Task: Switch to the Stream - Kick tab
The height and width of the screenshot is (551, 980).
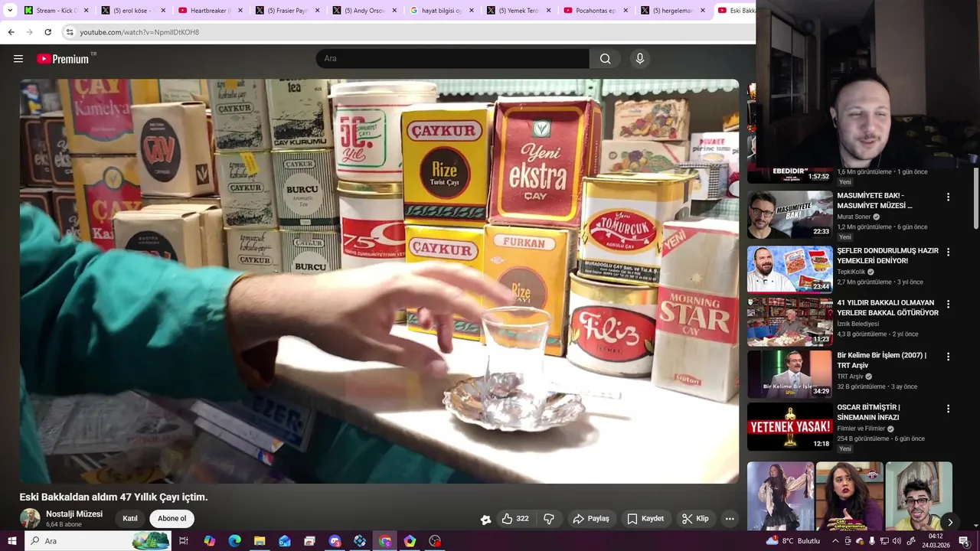Action: pyautogui.click(x=57, y=11)
